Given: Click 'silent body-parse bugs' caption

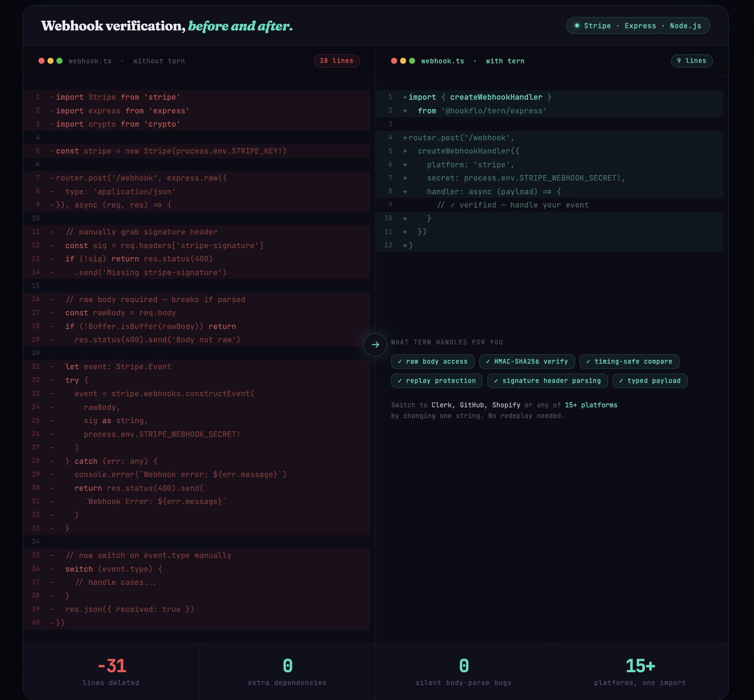Looking at the screenshot, I should pos(463,683).
